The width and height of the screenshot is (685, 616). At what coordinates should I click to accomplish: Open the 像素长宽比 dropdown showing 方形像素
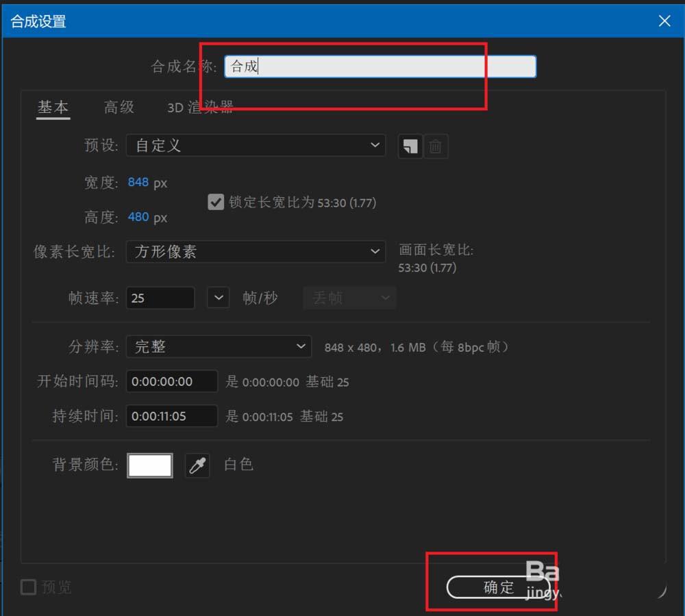(256, 251)
